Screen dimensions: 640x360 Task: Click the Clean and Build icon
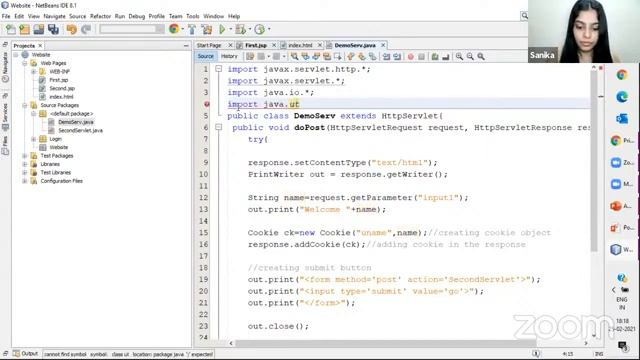click(207, 29)
